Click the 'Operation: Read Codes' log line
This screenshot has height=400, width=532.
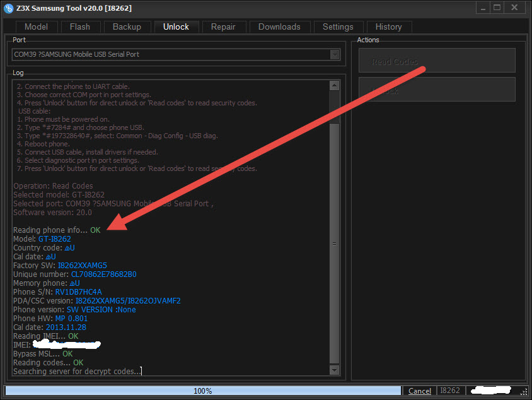pyautogui.click(x=53, y=186)
